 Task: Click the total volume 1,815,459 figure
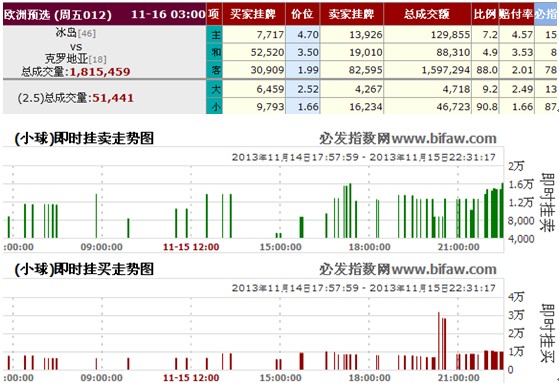pyautogui.click(x=100, y=72)
